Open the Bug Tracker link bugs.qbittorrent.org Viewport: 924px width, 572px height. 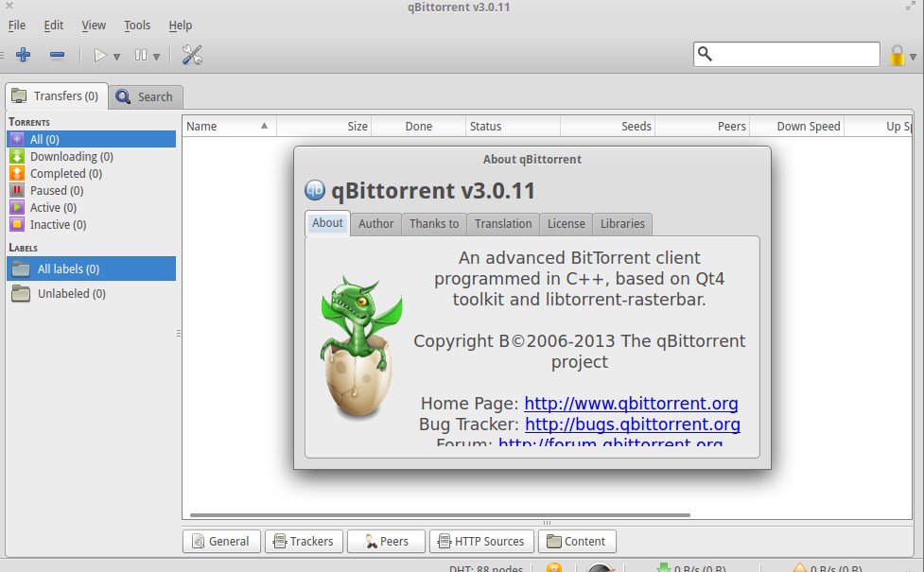point(633,425)
